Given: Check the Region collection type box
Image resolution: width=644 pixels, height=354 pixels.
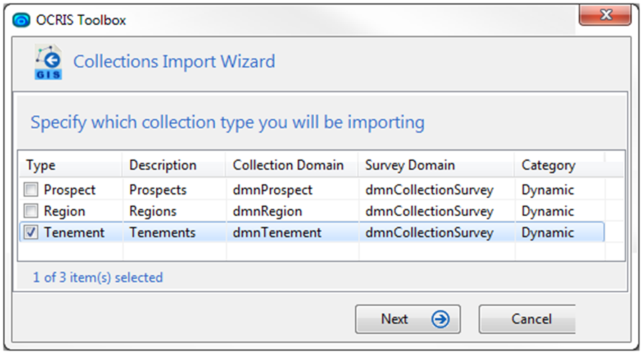Looking at the screenshot, I should click(x=31, y=211).
